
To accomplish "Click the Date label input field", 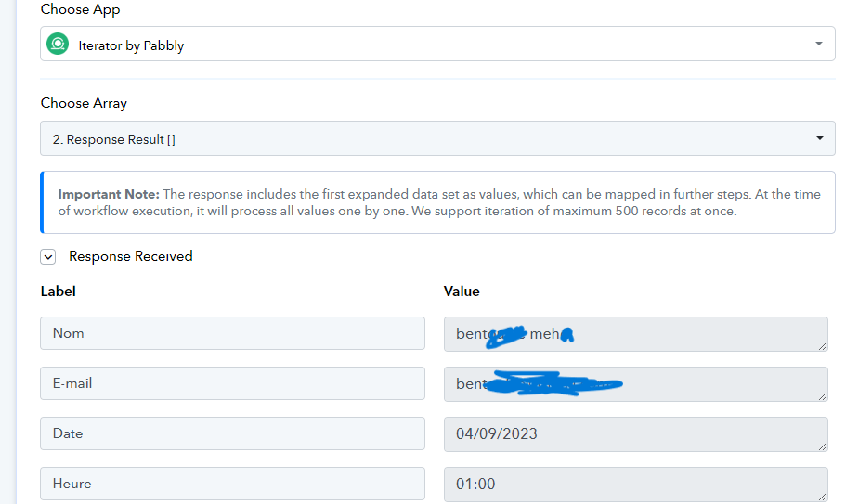I will pos(232,433).
